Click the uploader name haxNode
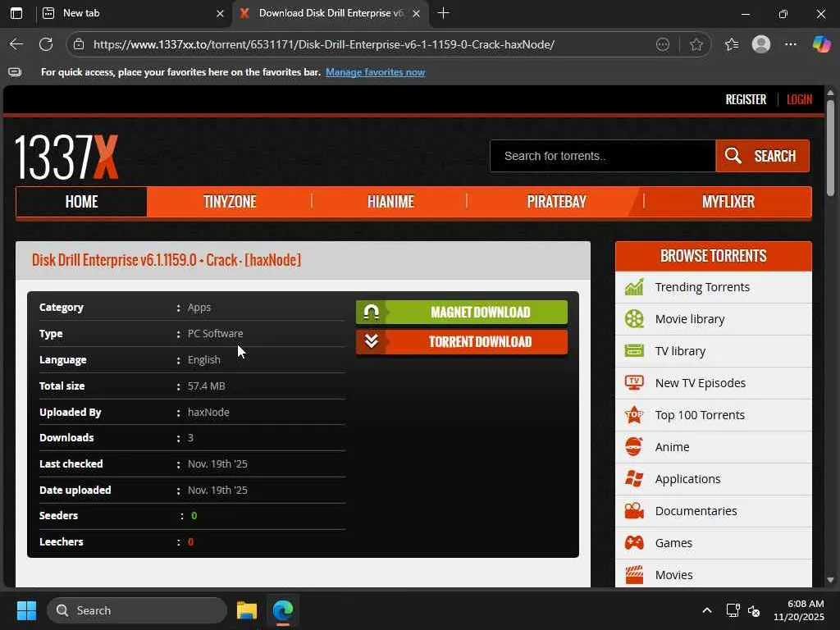The width and height of the screenshot is (840, 630). pyautogui.click(x=208, y=412)
